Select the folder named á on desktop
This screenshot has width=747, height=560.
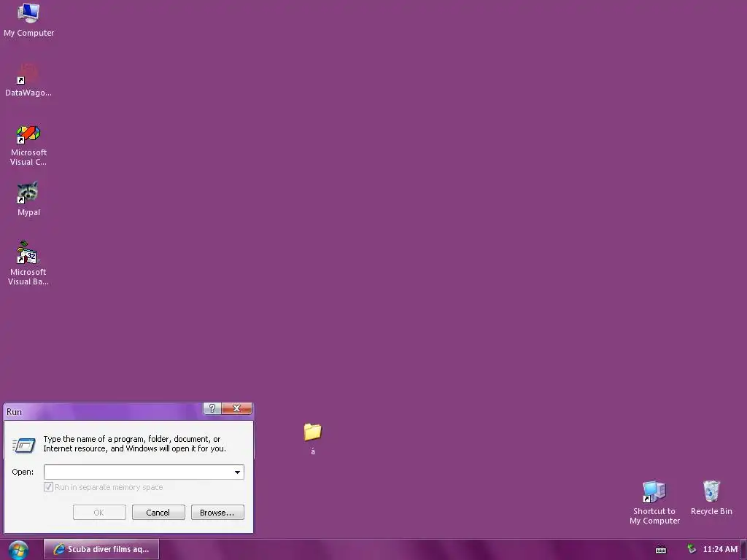point(312,438)
